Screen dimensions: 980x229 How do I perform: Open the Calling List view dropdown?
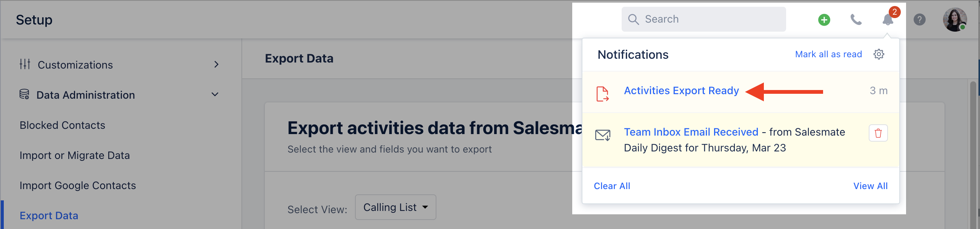tap(395, 208)
